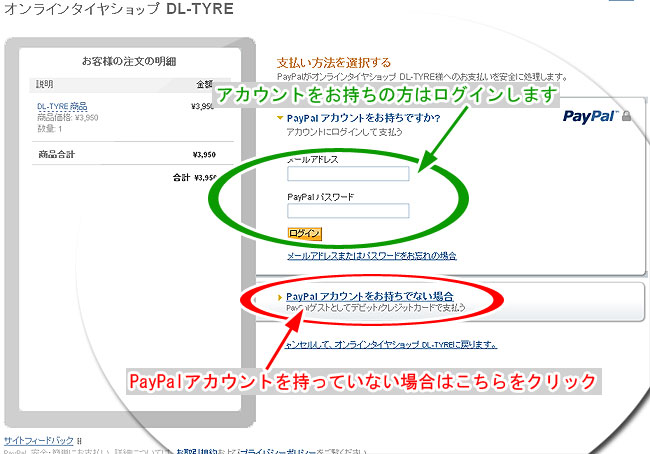Collapse the PayPalアカウントをお持ちですか section arrow

(280, 118)
